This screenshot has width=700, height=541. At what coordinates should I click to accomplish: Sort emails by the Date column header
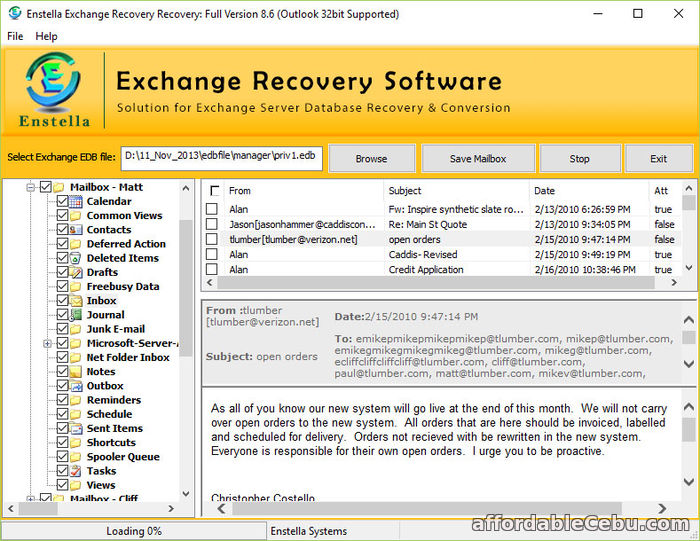(x=589, y=191)
